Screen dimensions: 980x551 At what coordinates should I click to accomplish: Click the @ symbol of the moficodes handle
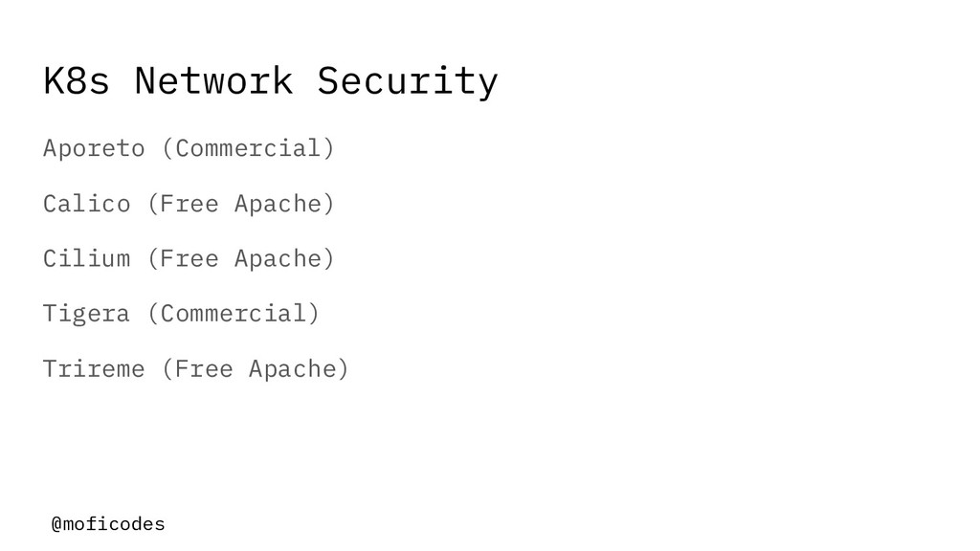pyautogui.click(x=56, y=523)
